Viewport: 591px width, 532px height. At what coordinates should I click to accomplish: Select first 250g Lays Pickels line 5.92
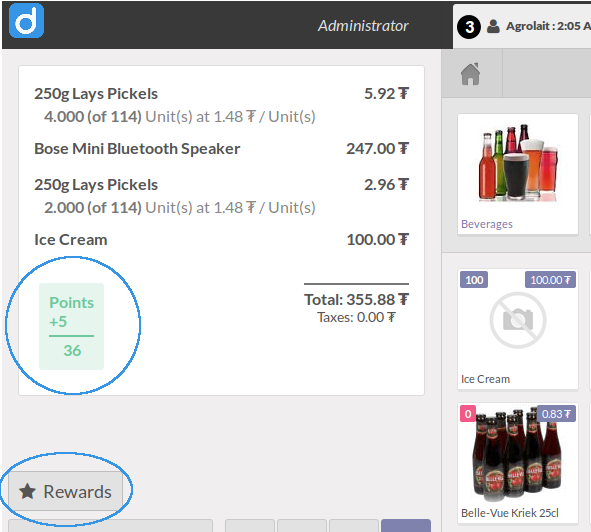(222, 105)
